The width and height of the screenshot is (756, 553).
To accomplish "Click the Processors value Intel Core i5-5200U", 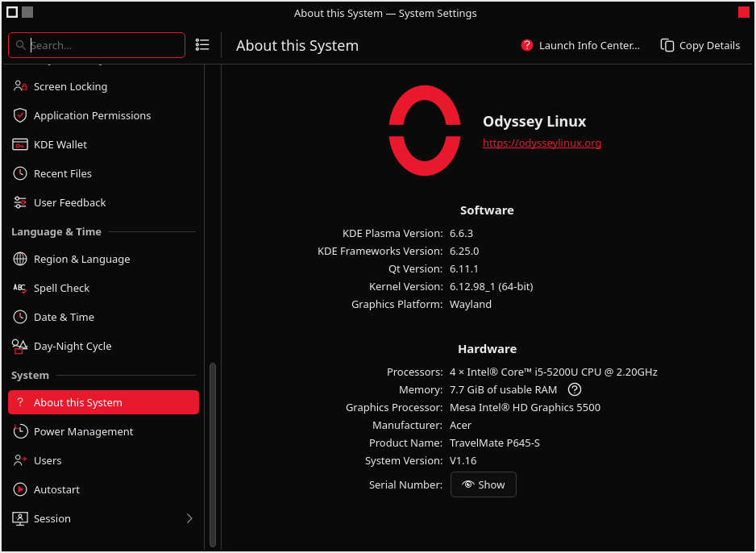I will point(554,372).
